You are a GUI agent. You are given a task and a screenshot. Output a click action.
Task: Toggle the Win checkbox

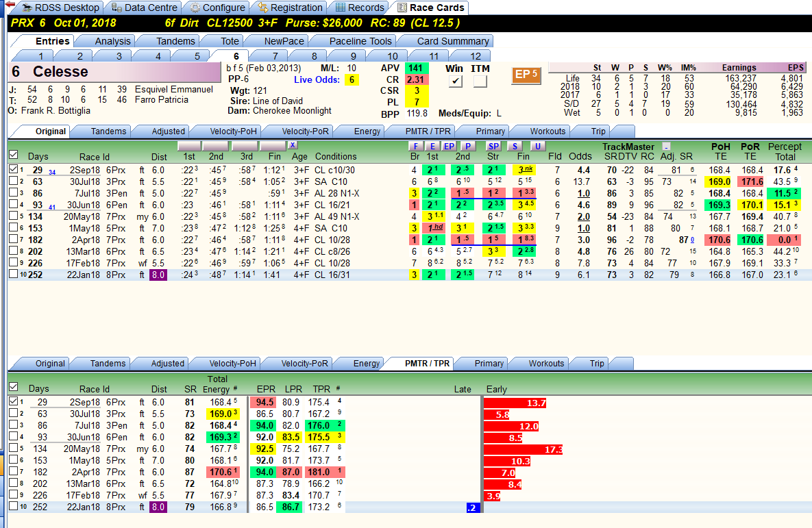coord(455,81)
